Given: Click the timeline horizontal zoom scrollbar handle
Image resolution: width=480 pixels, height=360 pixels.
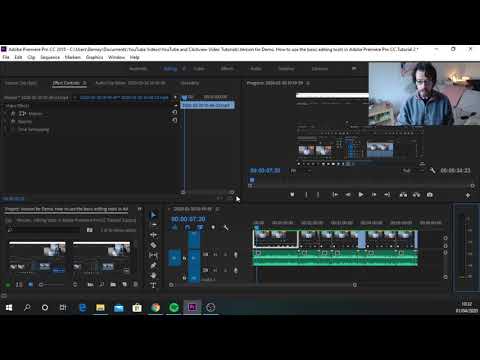Looking at the screenshot, I should pyautogui.click(x=355, y=285).
